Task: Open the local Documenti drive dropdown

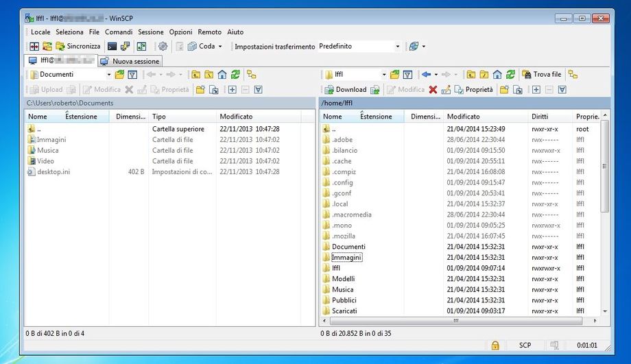Action: [x=108, y=75]
